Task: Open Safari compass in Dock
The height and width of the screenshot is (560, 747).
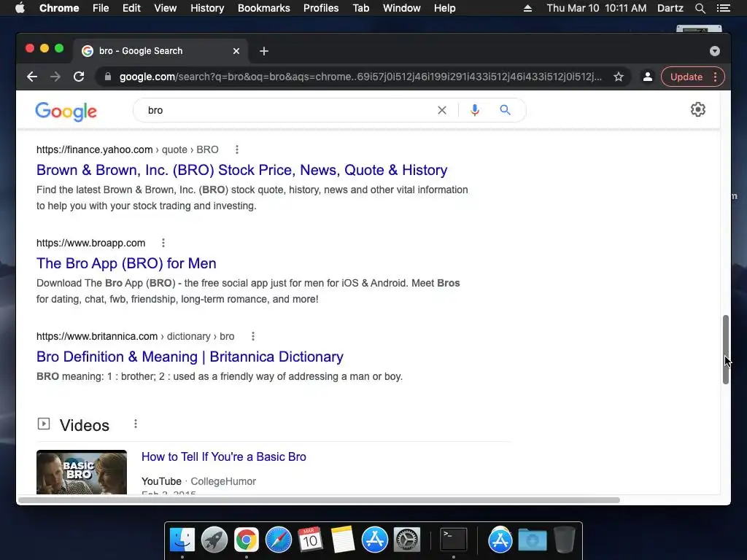Action: (x=278, y=540)
